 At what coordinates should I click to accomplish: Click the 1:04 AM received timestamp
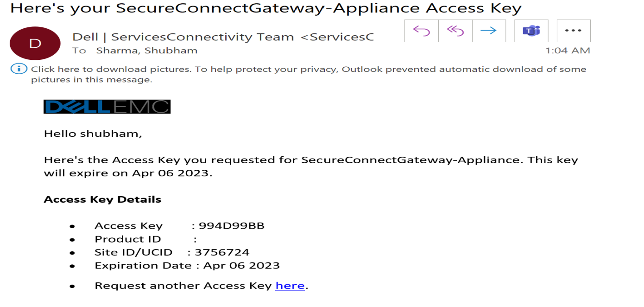[568, 51]
